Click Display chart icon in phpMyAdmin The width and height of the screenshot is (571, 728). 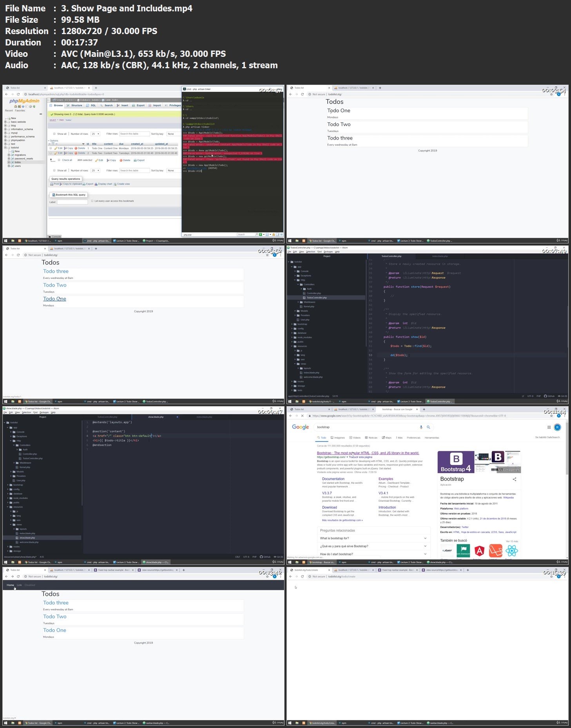96,184
